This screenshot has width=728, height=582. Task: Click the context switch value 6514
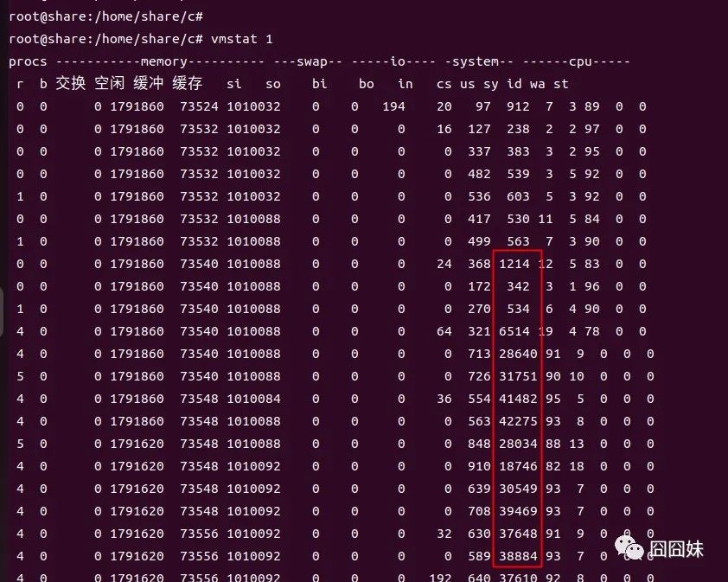click(514, 331)
